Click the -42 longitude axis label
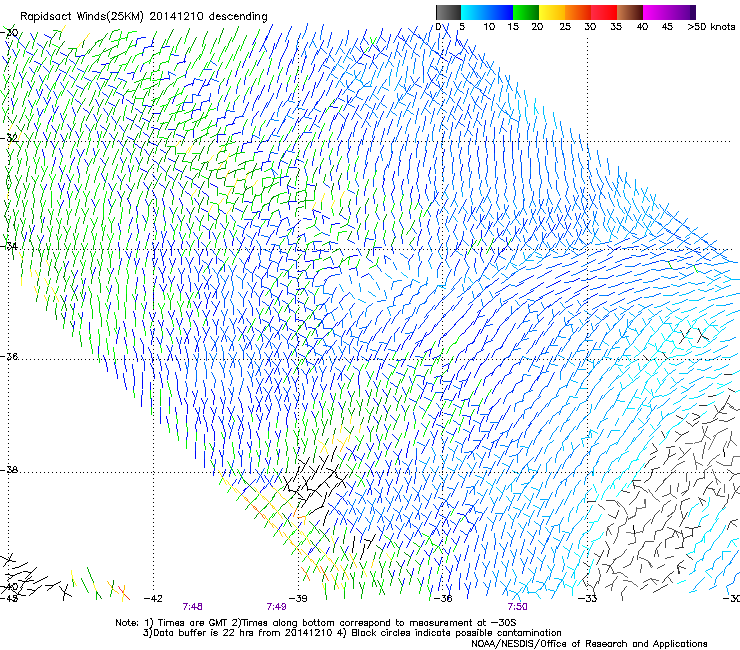The height and width of the screenshot is (650, 740). pos(153,598)
